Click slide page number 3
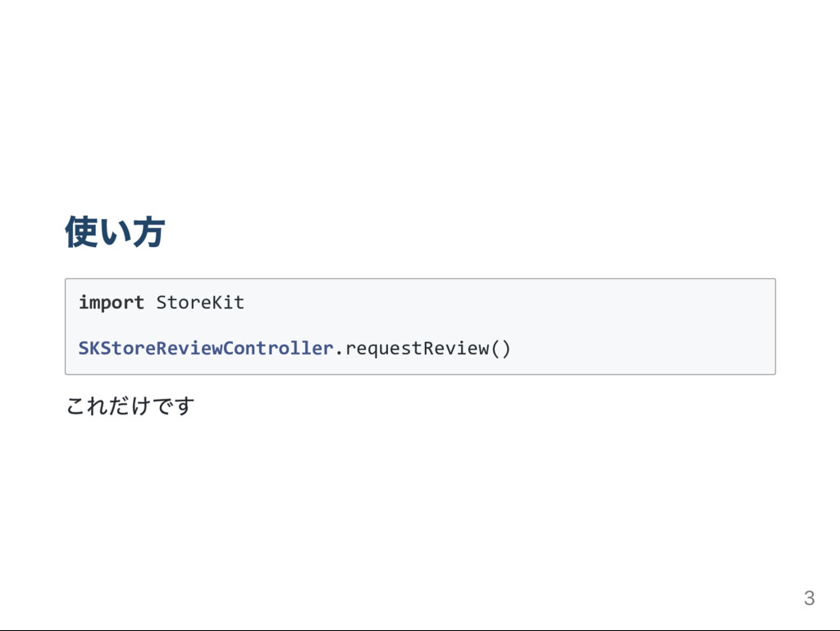 click(x=809, y=598)
